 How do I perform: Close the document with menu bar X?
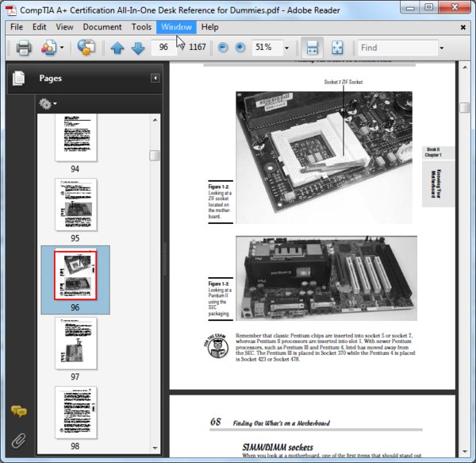(463, 27)
